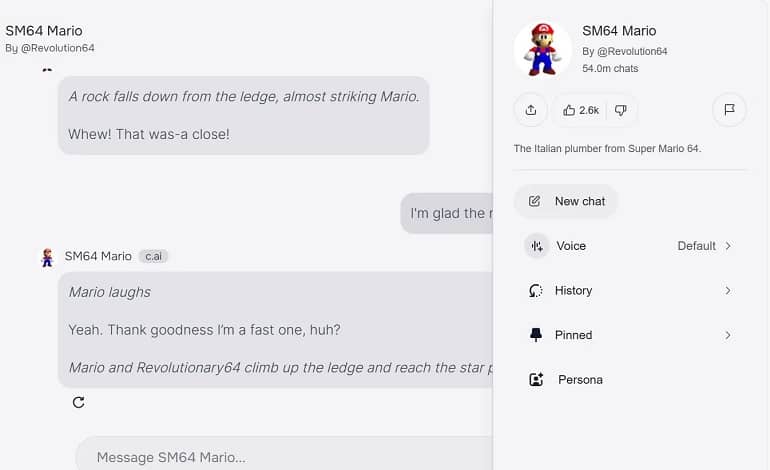Click the Persona icon
Viewport: 770px width, 470px height.
point(536,380)
